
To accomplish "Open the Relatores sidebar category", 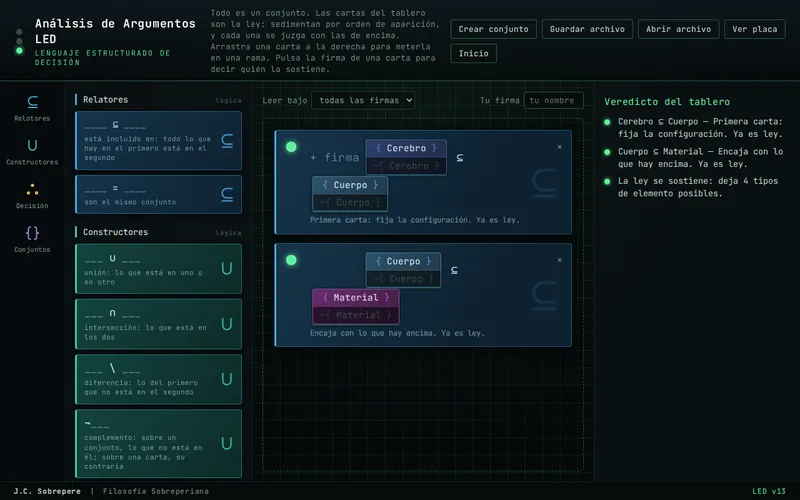I will [x=32, y=108].
